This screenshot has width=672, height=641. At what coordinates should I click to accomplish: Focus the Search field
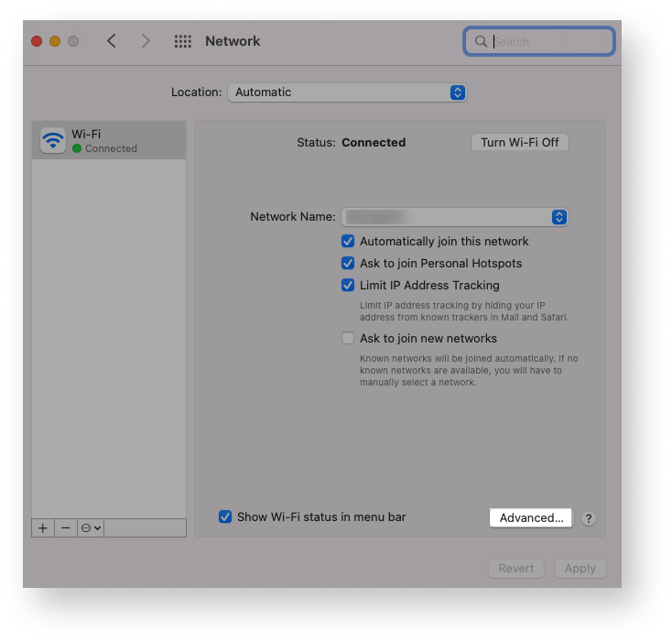click(539, 41)
